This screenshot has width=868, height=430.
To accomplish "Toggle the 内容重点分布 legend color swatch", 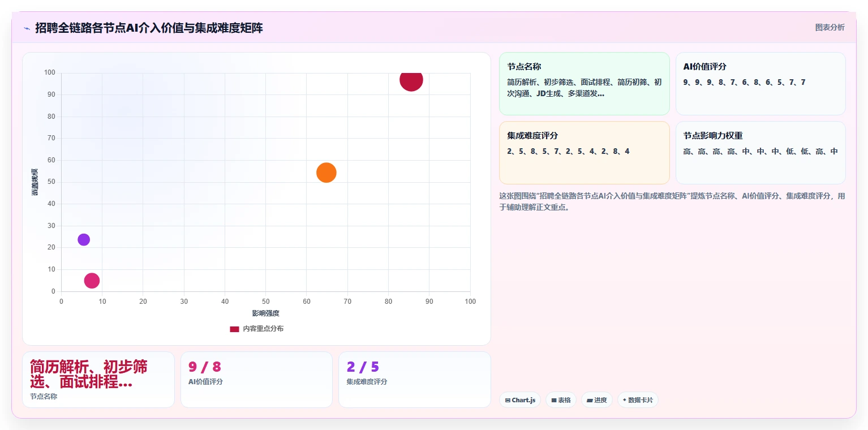I will pyautogui.click(x=234, y=329).
